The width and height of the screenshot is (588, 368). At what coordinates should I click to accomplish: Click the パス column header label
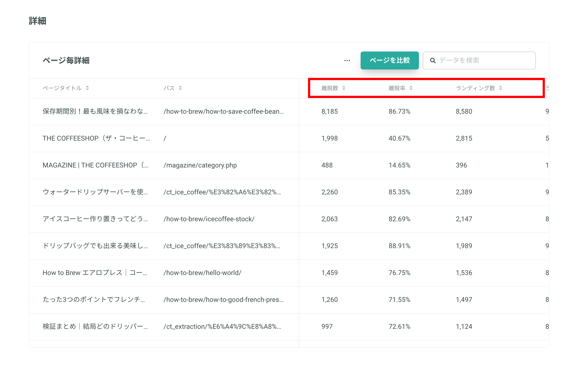pyautogui.click(x=169, y=88)
